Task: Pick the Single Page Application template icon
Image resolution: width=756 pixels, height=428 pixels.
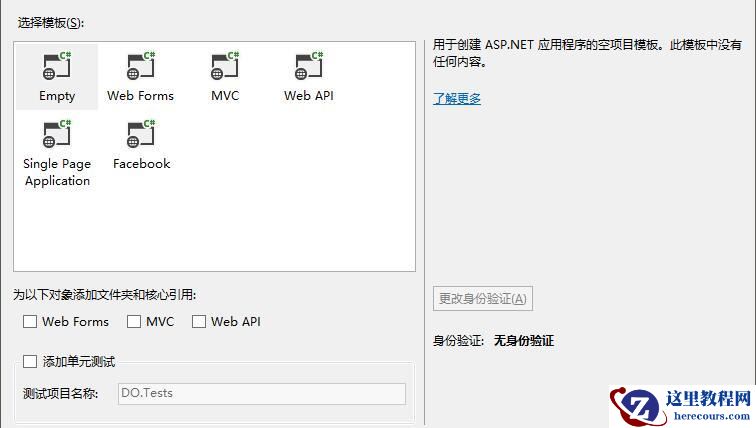Action: point(57,134)
